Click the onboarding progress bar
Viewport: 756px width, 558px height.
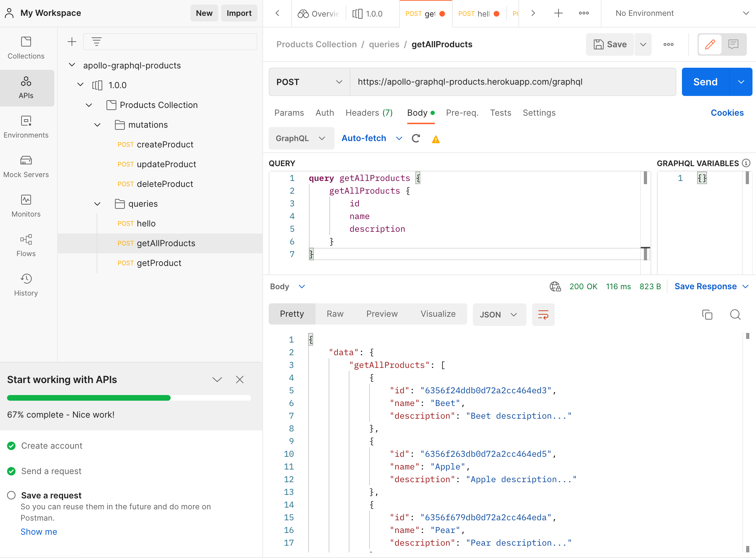129,398
